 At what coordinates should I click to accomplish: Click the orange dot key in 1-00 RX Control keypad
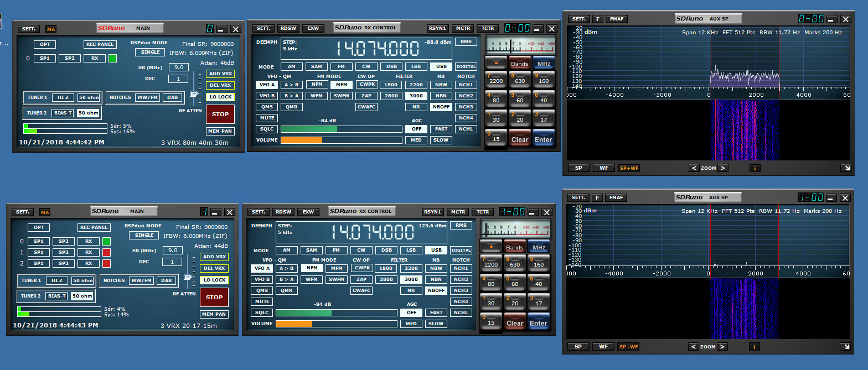pyautogui.click(x=491, y=247)
